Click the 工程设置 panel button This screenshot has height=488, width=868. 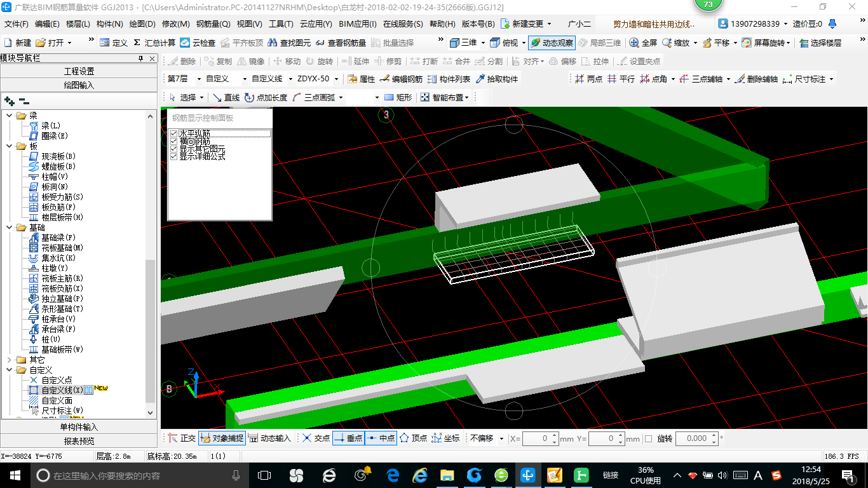click(x=79, y=71)
